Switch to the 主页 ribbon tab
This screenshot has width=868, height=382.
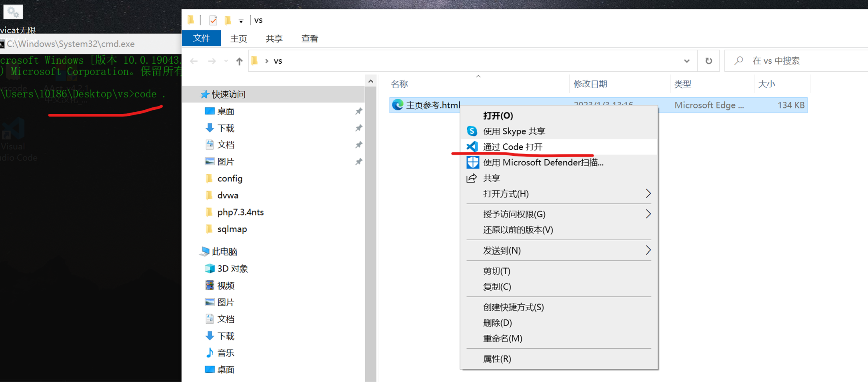239,38
